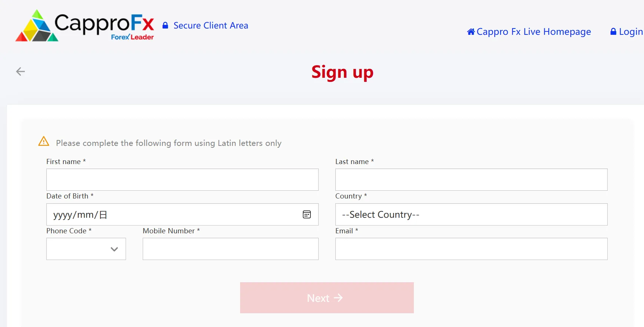Click the warning triangle icon
644x327 pixels.
coord(44,141)
